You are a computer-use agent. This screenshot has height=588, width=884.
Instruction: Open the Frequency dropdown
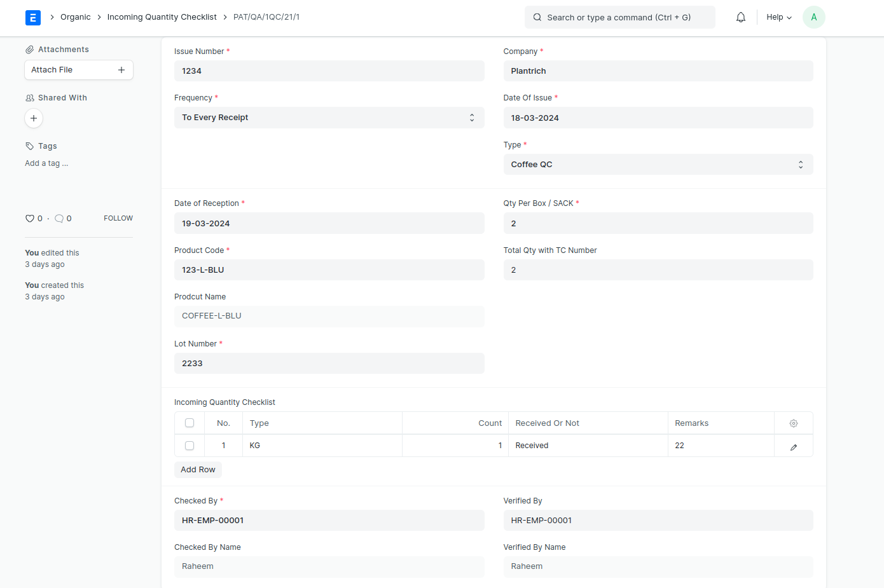point(329,118)
